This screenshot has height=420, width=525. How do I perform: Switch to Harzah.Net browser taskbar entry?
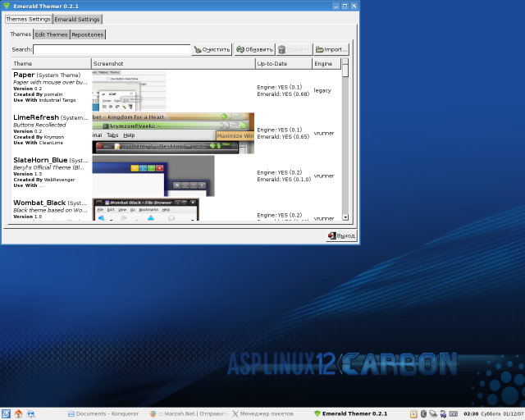tap(189, 413)
